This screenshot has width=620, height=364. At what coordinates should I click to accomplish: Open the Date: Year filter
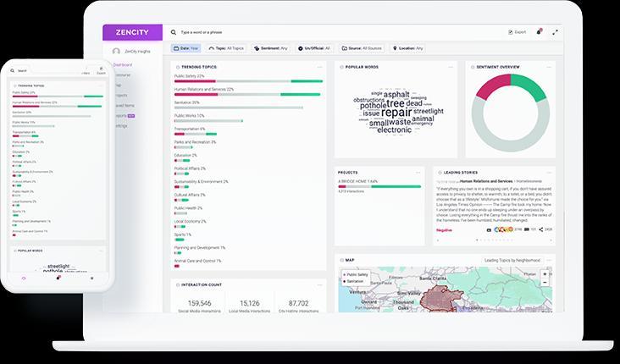[185, 48]
